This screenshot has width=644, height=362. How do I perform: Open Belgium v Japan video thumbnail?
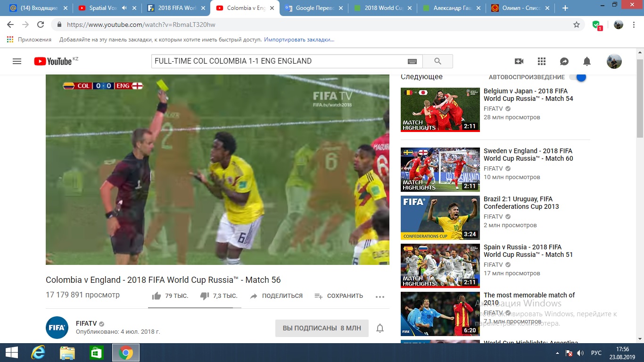440,109
